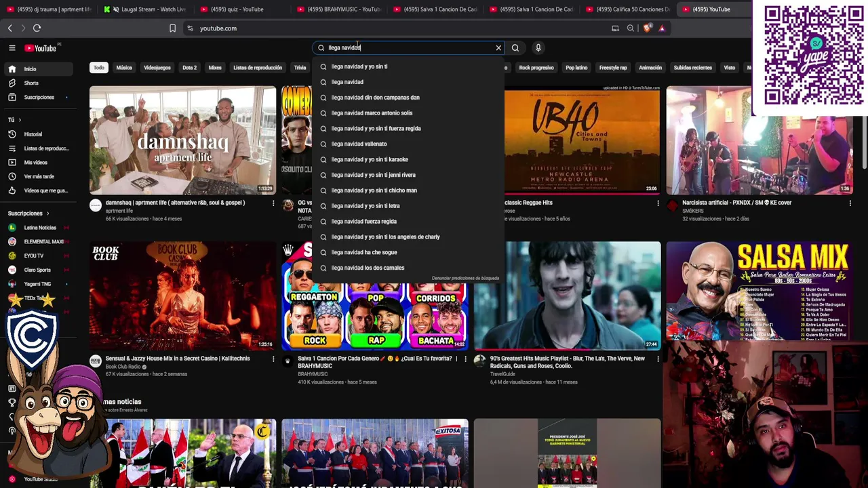Click the Book Club Radio channel avatar
Viewport: 868px width, 488px height.
[96, 361]
